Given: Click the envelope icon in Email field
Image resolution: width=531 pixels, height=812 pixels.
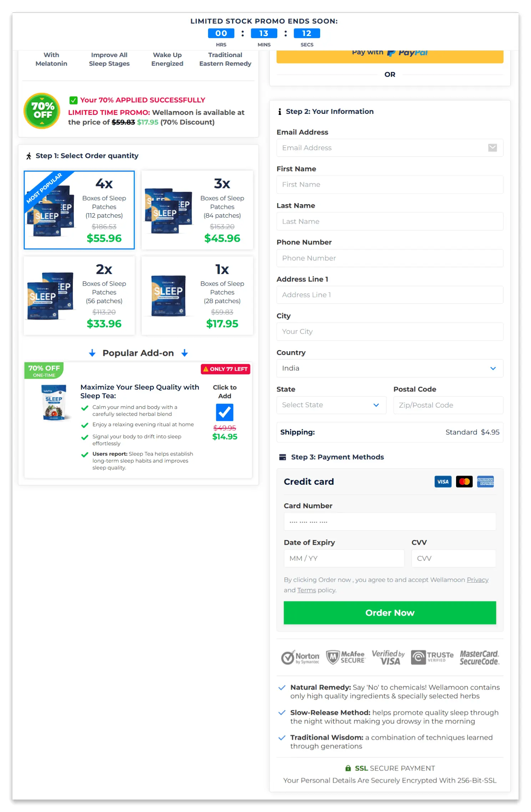Looking at the screenshot, I should click(x=492, y=148).
